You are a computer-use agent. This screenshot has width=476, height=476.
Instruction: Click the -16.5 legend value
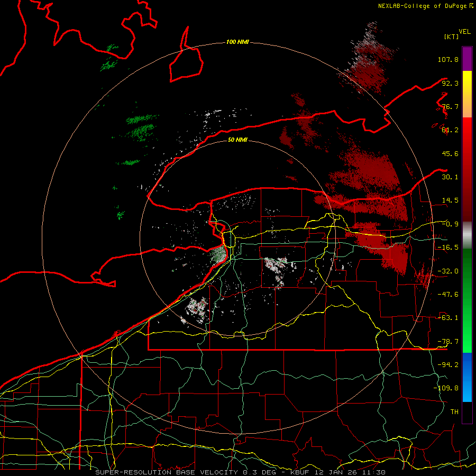click(448, 248)
